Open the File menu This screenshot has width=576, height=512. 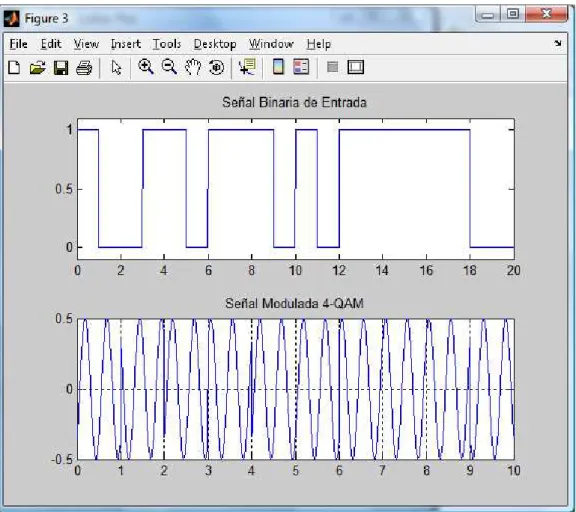18,44
